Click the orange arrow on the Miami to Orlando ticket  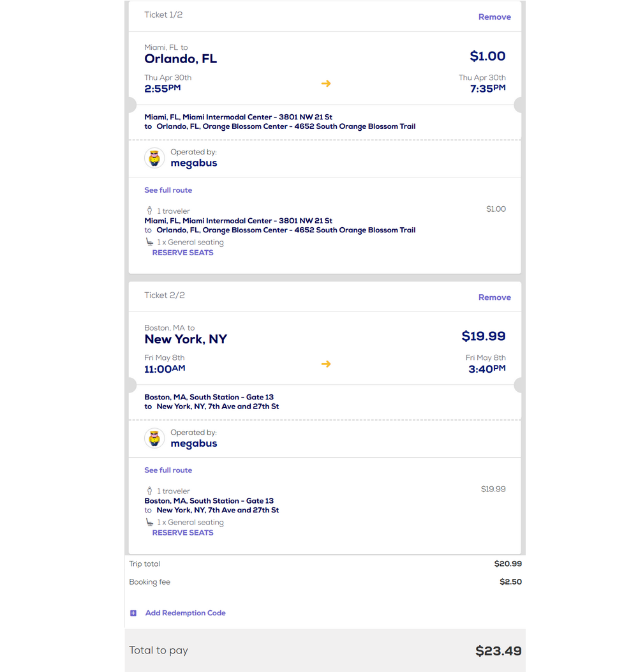click(x=326, y=84)
